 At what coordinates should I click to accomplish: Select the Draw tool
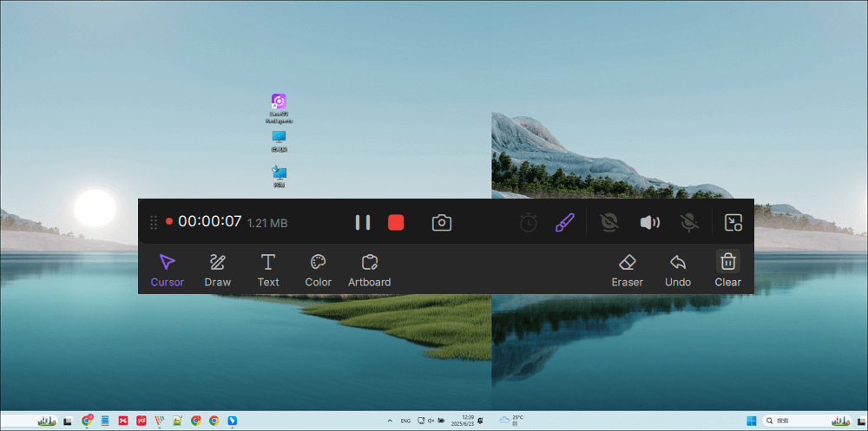click(x=218, y=271)
